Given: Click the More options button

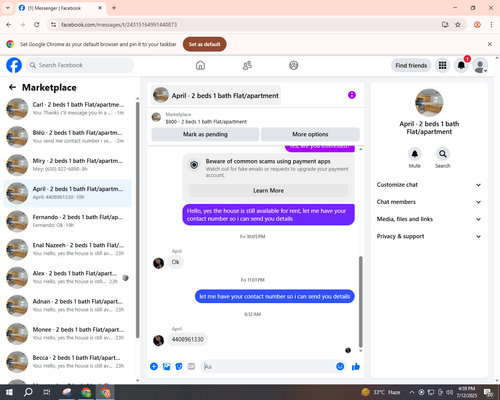Looking at the screenshot, I should [310, 134].
